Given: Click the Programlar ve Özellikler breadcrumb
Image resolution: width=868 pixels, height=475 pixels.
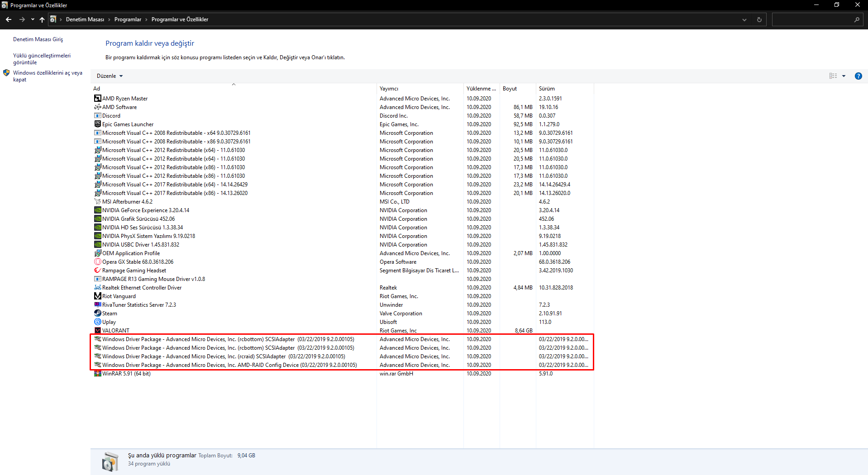Looking at the screenshot, I should (180, 19).
